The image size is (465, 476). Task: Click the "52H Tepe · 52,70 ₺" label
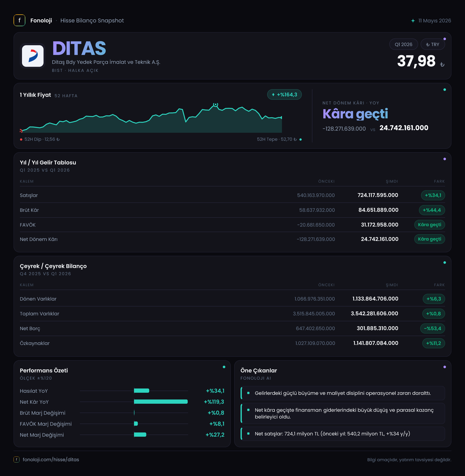coord(277,140)
